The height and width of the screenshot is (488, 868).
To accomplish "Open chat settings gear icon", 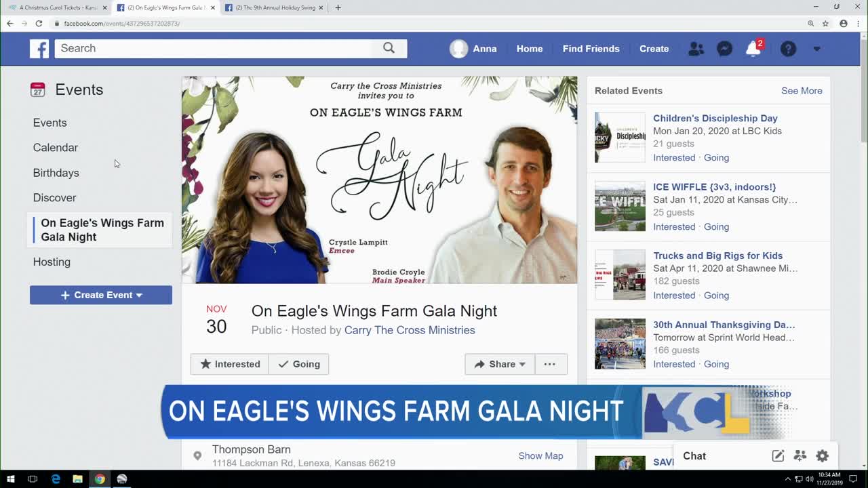I will pos(823,456).
